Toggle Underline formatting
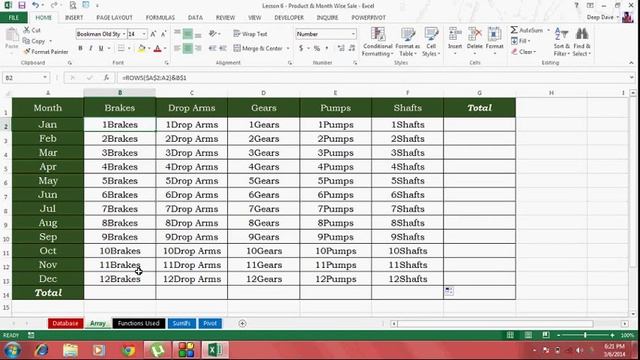Viewport: 640px width, 360px height. (101, 48)
